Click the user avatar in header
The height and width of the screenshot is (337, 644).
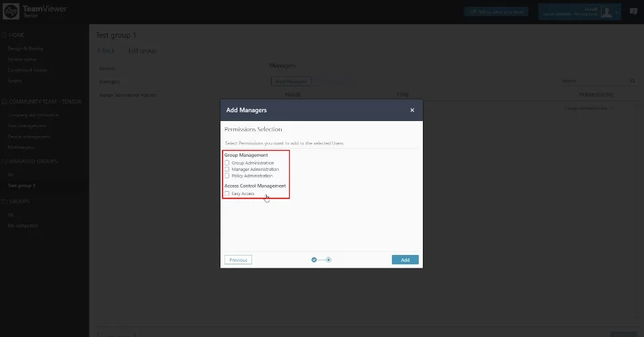(606, 11)
